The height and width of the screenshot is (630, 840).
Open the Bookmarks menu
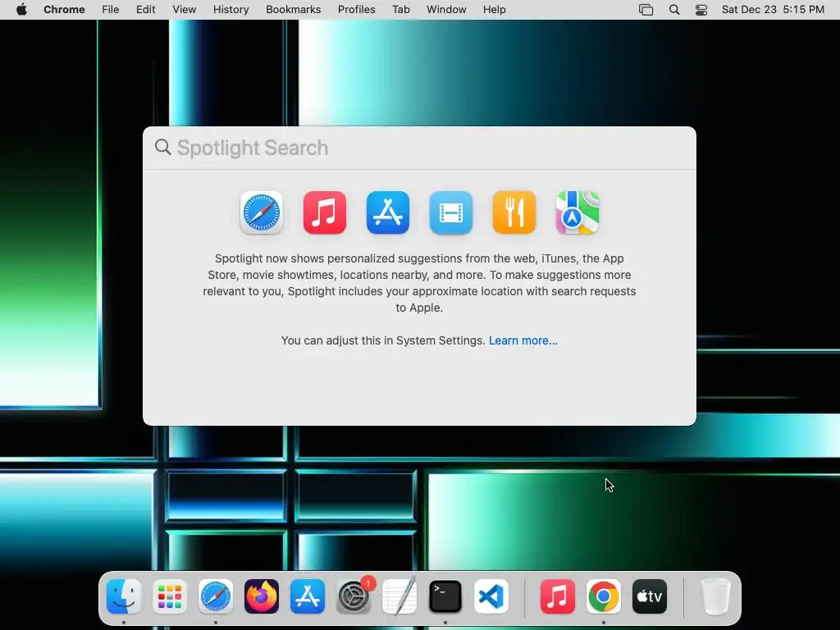(293, 10)
